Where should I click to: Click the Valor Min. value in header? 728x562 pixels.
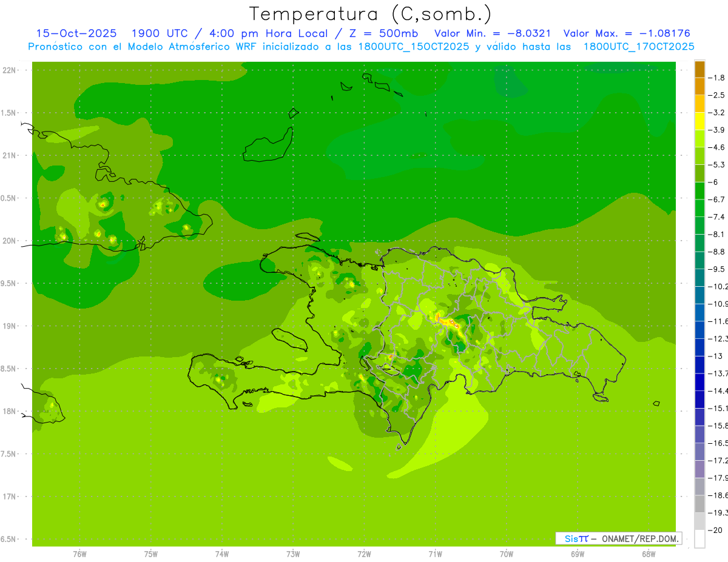[x=529, y=33]
